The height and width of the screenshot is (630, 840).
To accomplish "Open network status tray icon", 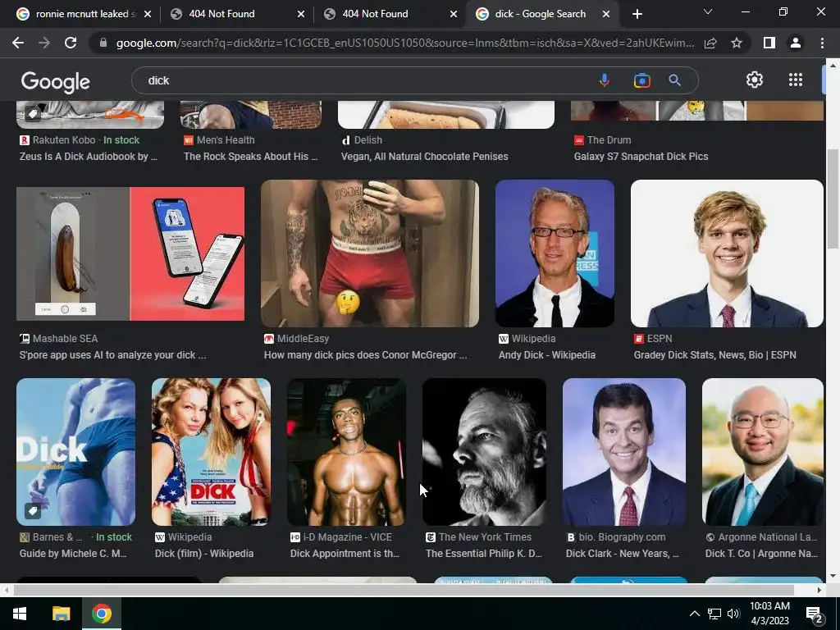I will tap(714, 614).
